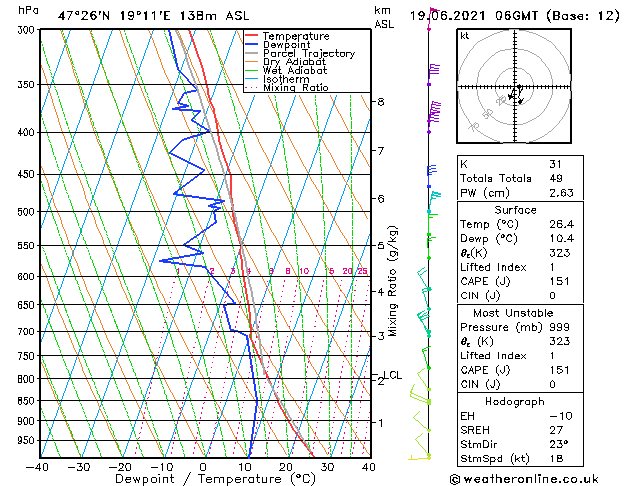The height and width of the screenshot is (486, 629).
Task: Click the StmDir value 23°
Action: [x=559, y=444]
